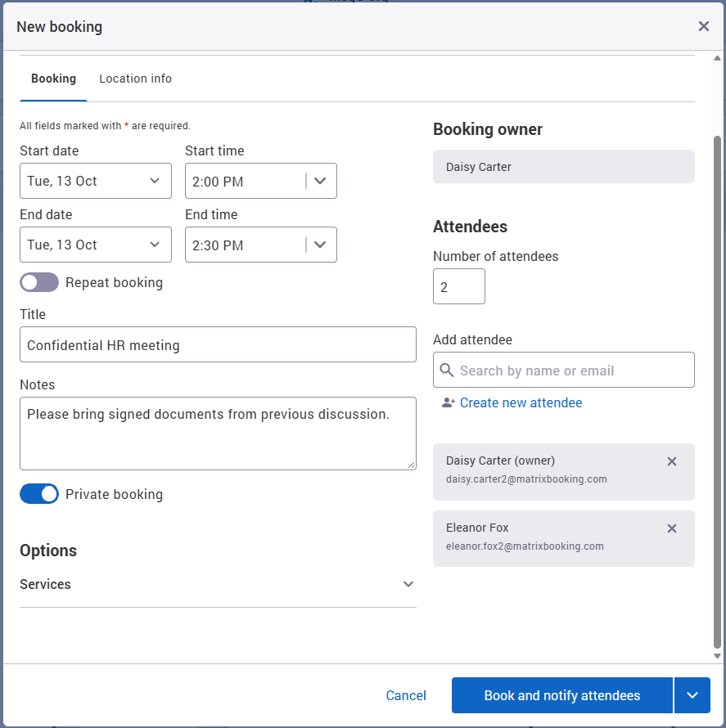Image resolution: width=726 pixels, height=728 pixels.
Task: Click the Booking owner field Daisy Carter
Action: (x=564, y=166)
